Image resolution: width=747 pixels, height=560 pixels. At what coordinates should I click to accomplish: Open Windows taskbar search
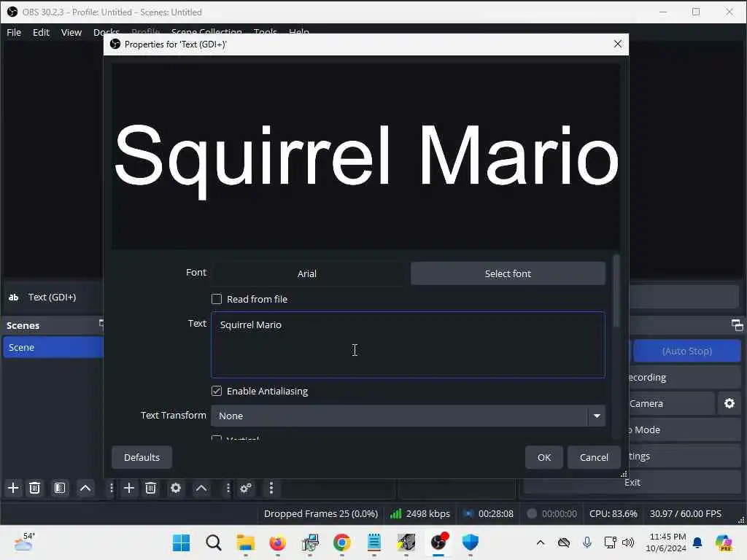tap(214, 542)
